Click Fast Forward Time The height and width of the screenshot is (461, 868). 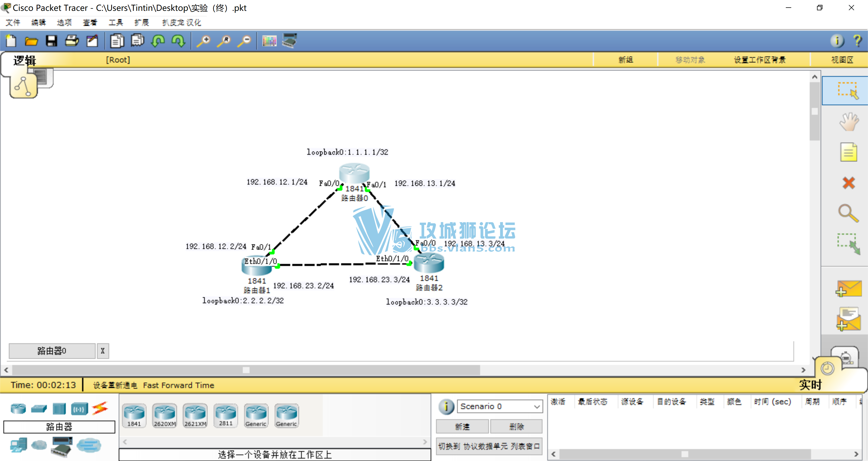pos(178,385)
